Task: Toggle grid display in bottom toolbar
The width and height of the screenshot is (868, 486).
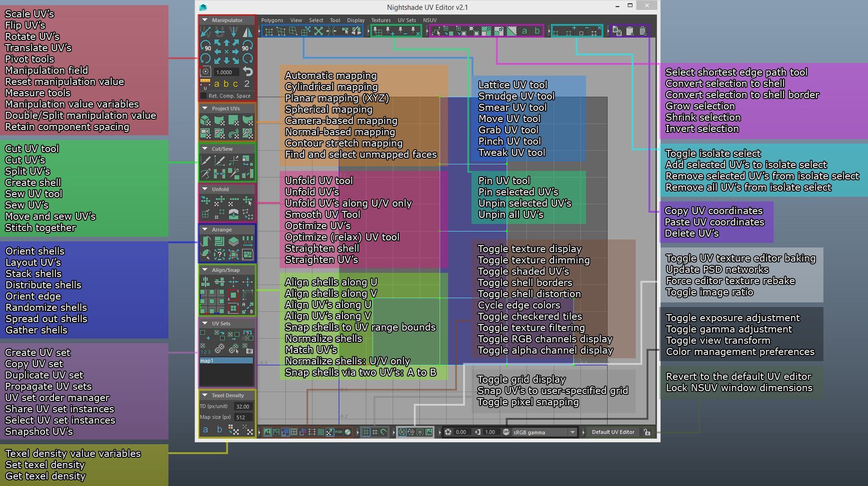Action: 366,432
